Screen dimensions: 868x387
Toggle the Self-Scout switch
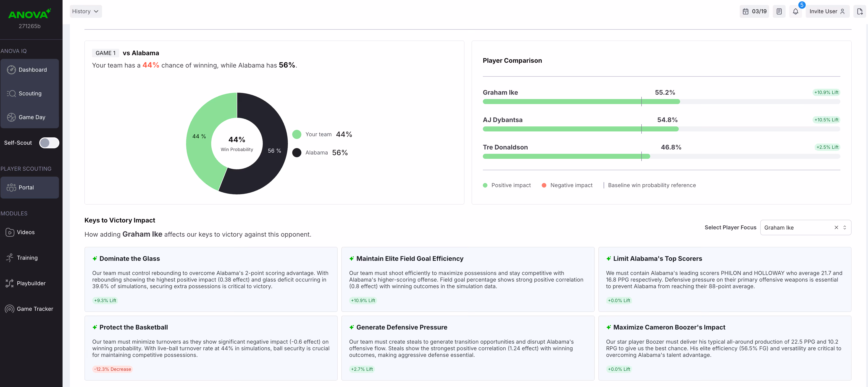[49, 143]
